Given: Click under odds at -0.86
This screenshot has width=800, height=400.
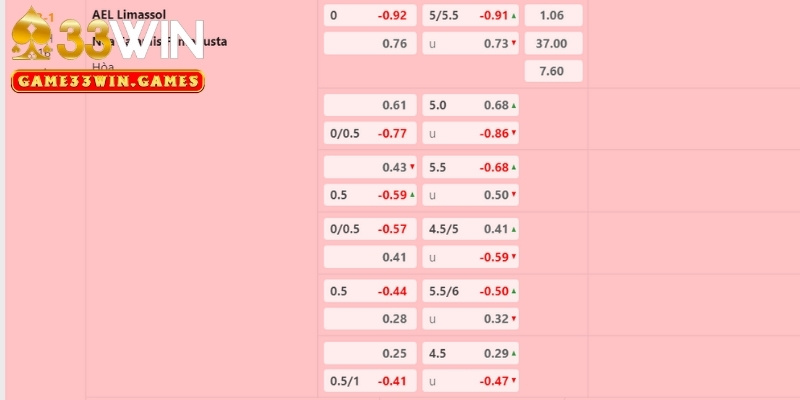Looking at the screenshot, I should tap(470, 132).
